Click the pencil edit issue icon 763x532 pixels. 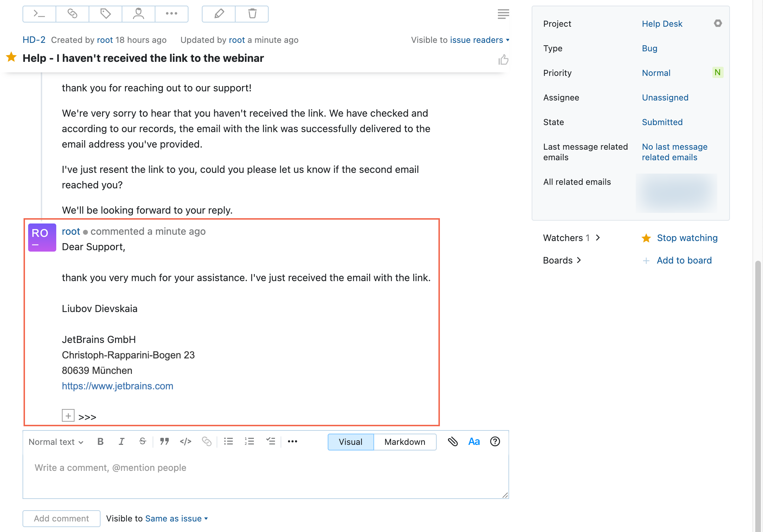point(219,14)
